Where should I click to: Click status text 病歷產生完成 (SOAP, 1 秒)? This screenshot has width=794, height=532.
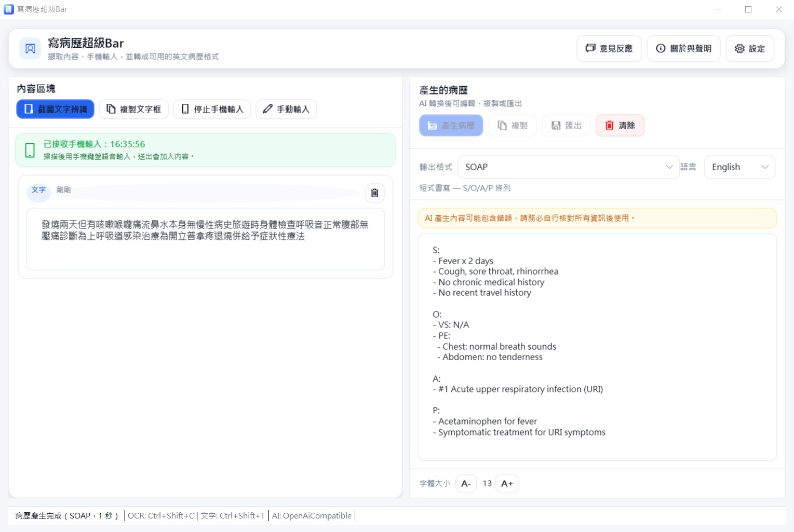click(66, 516)
